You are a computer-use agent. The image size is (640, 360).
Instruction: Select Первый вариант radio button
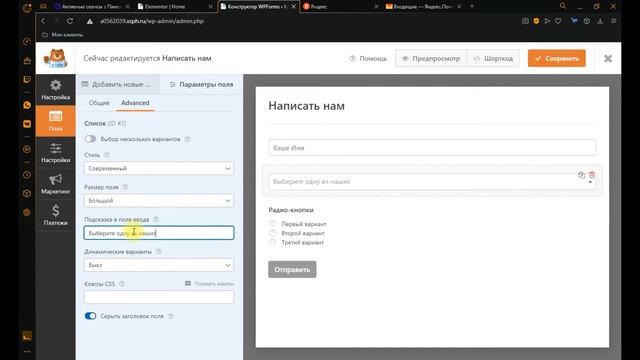click(x=272, y=224)
